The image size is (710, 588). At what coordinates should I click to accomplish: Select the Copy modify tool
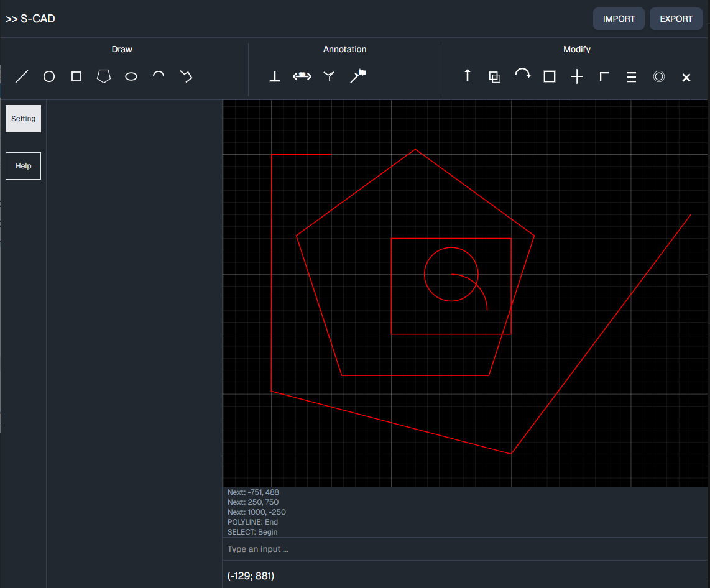[x=495, y=77]
